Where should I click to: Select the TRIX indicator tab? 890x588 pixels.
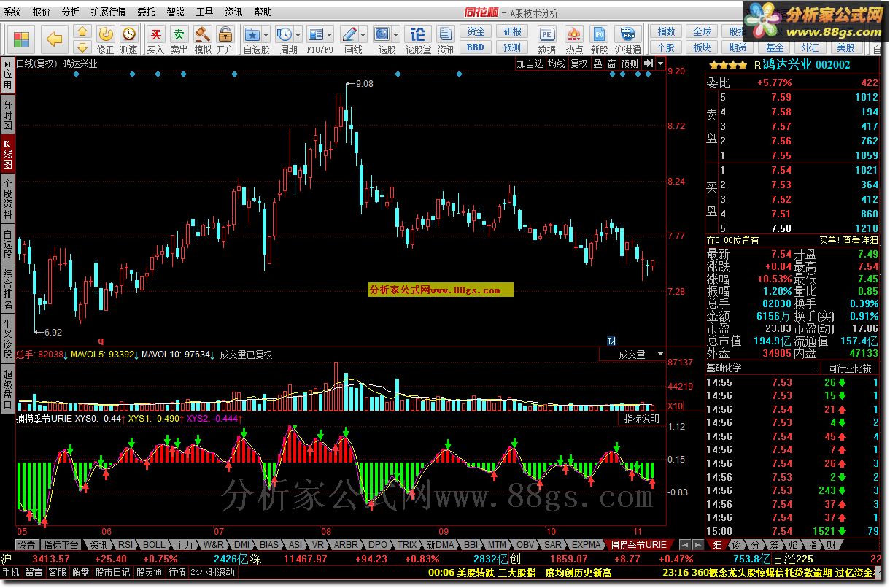pos(406,545)
